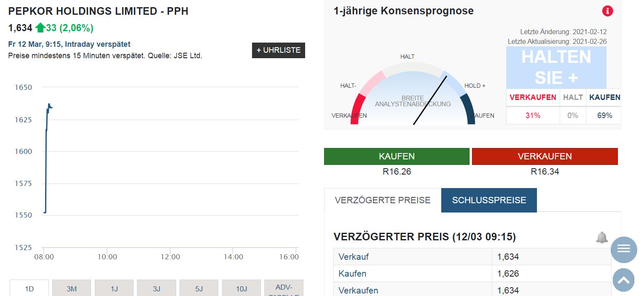Screen dimensions: 644x296
Task: Open the red info icon on consensus forecast
Action: [x=607, y=11]
